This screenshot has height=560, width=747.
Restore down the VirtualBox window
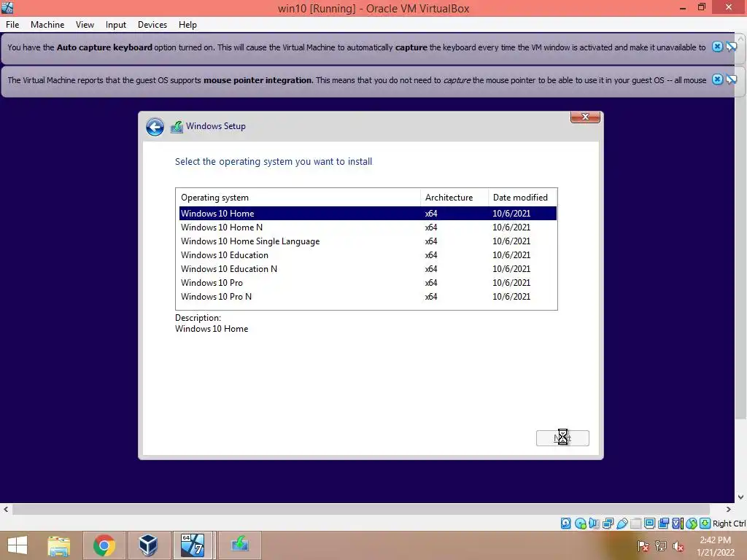[701, 7]
